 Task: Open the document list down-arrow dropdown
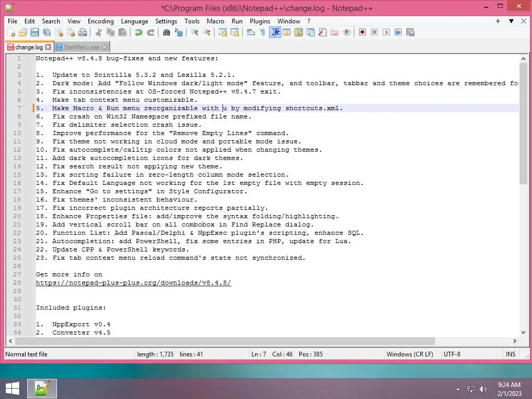511,21
